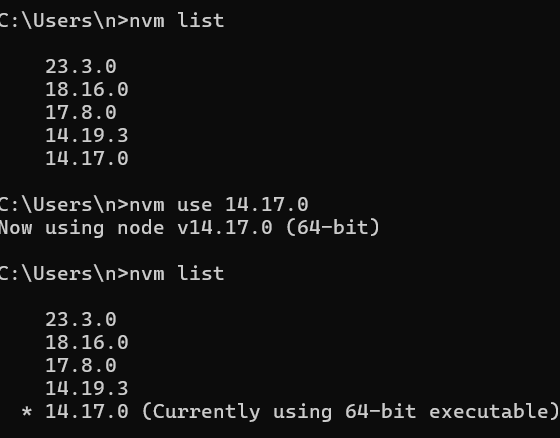Click version 14.17.0 in first list
This screenshot has width=560, height=438.
(87, 158)
